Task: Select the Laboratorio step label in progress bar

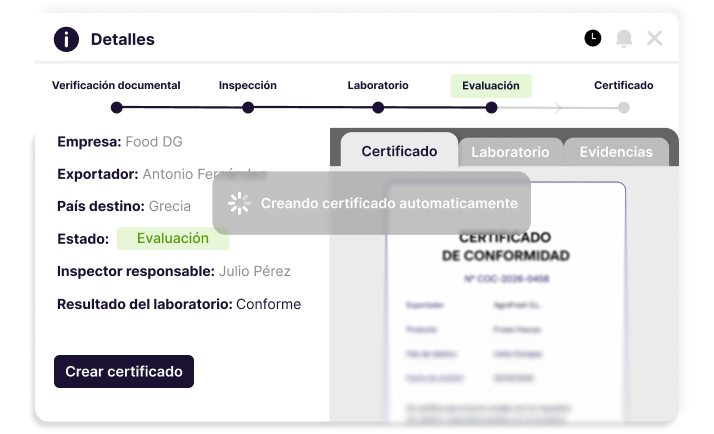Action: pos(377,86)
